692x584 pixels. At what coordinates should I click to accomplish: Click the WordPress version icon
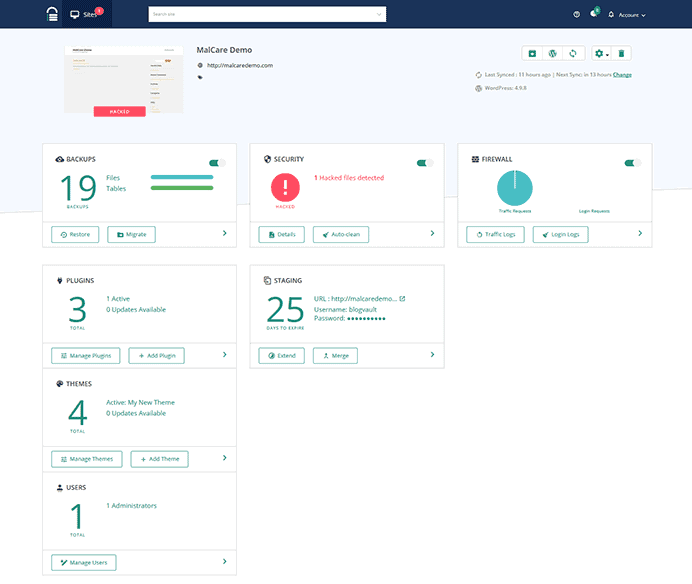coord(478,88)
